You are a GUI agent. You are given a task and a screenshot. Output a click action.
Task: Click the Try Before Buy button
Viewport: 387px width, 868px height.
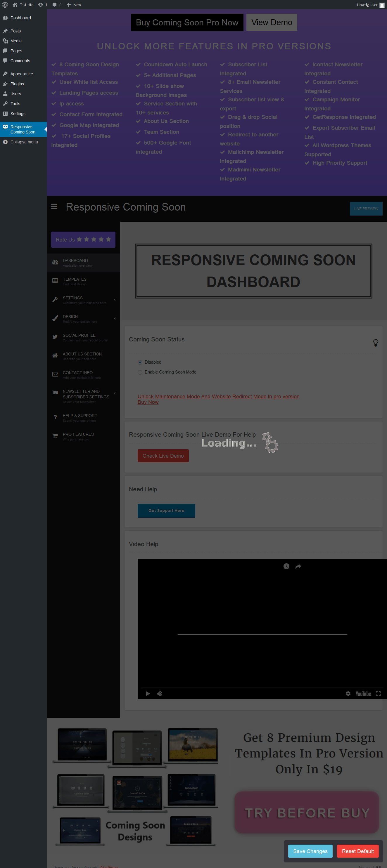(x=307, y=813)
